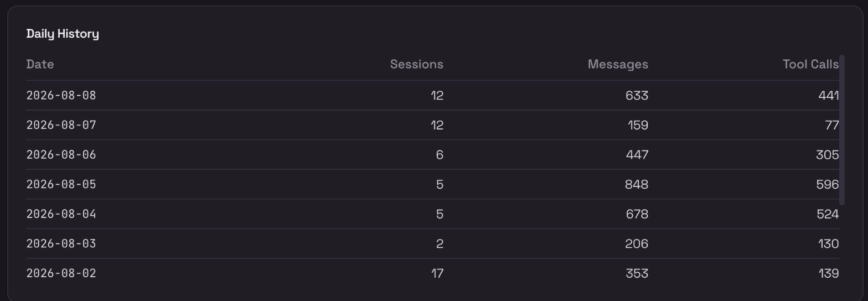Select the 2026-08-05 date cell
Image resolution: width=868 pixels, height=301 pixels.
[61, 184]
